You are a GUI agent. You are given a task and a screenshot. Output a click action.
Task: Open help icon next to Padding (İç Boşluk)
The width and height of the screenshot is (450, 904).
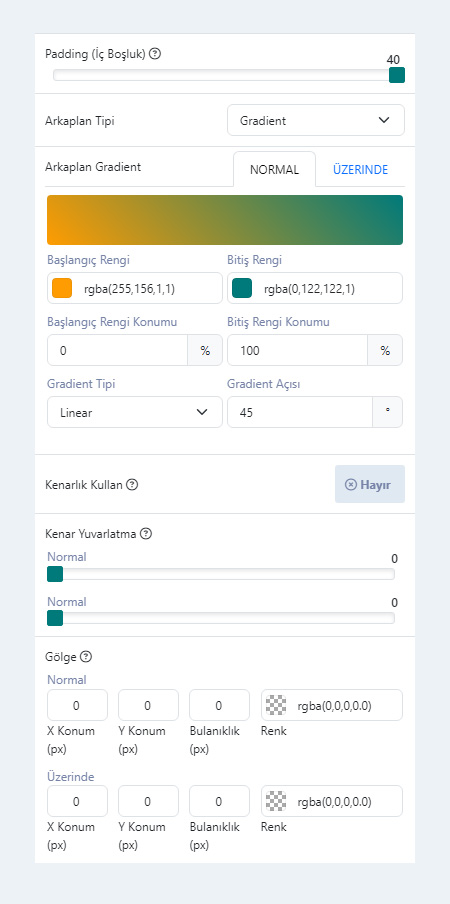point(155,54)
